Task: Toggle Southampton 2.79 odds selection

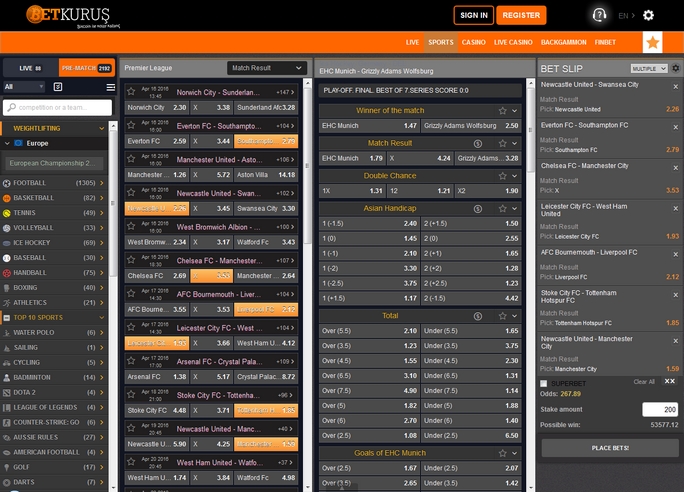Action: point(266,141)
